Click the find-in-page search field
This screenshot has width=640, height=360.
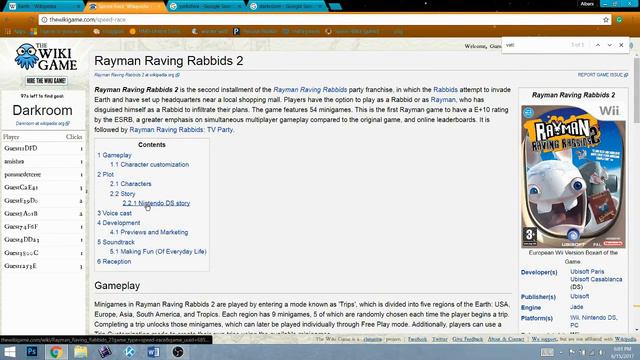(535, 45)
